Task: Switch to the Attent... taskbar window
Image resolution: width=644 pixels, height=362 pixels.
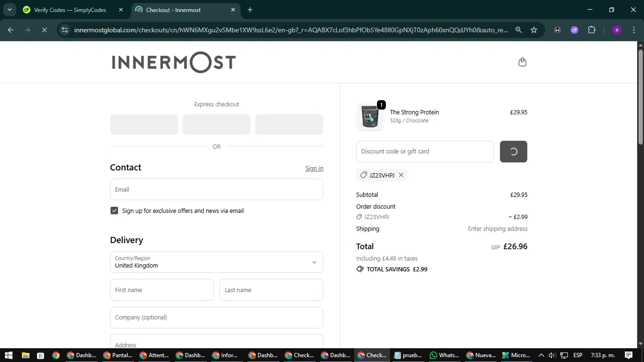Action: tap(154, 355)
